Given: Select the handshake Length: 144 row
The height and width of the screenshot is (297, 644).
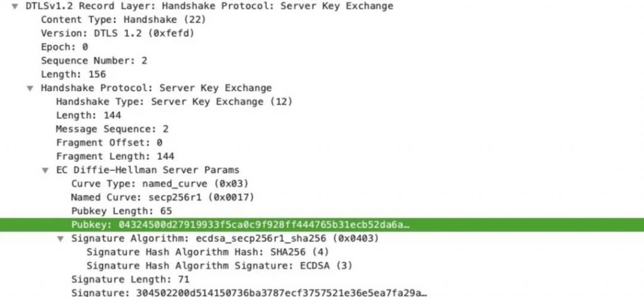Looking at the screenshot, I should 88,115.
